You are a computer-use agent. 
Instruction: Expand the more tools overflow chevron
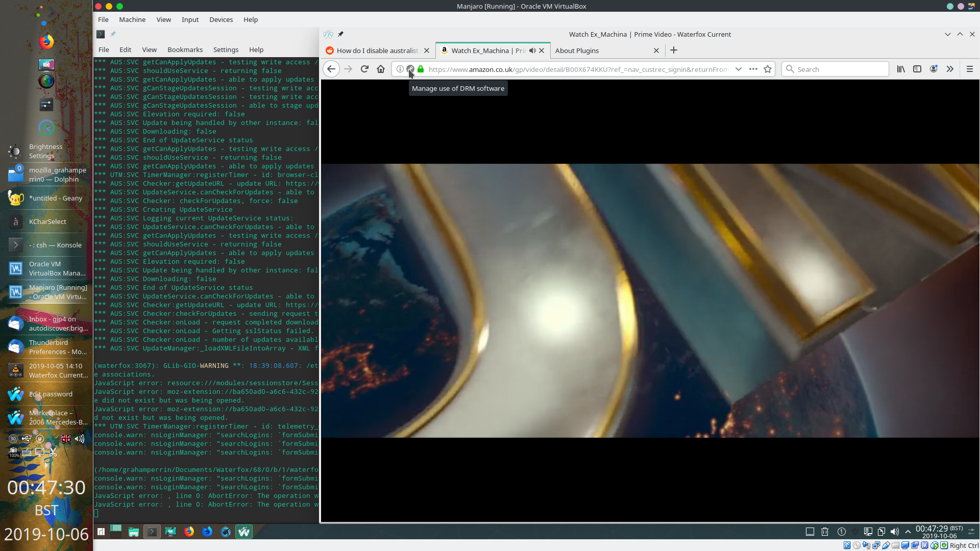coord(950,69)
